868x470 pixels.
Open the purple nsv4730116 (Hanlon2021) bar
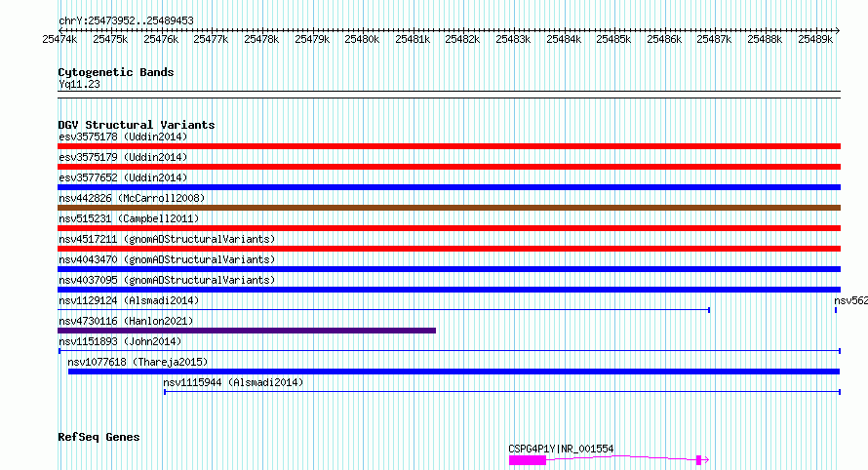tap(247, 331)
